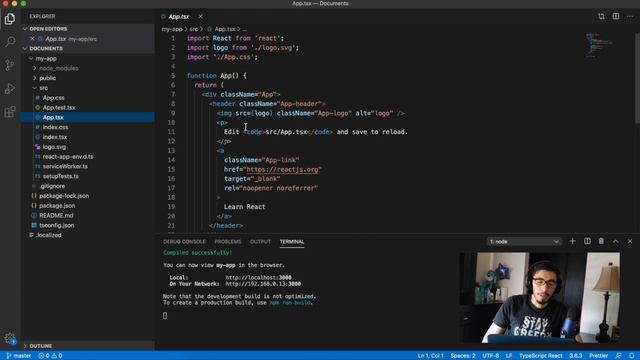This screenshot has height=360, width=640.
Task: Click the src breadcrumb segment
Action: pos(193,29)
